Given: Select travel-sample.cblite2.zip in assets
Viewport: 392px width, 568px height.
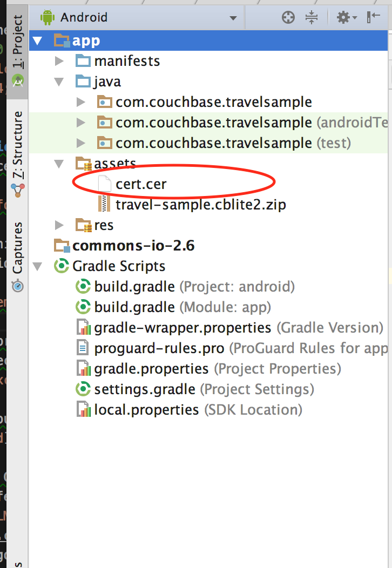Looking at the screenshot, I should tap(201, 205).
